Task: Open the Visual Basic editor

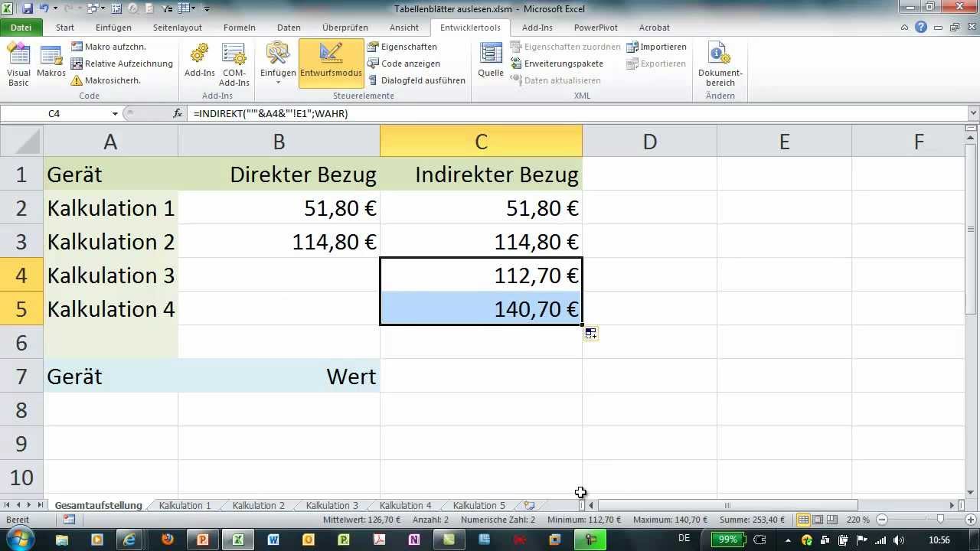Action: [x=18, y=65]
